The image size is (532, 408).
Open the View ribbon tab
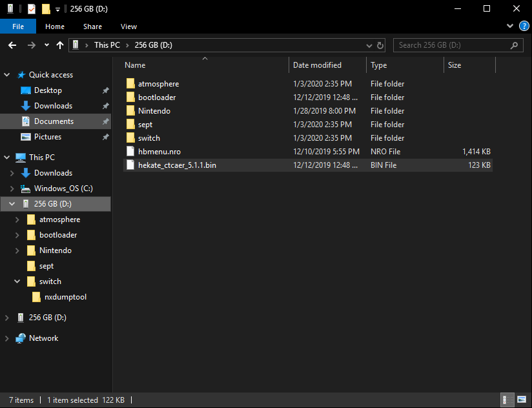click(x=128, y=26)
